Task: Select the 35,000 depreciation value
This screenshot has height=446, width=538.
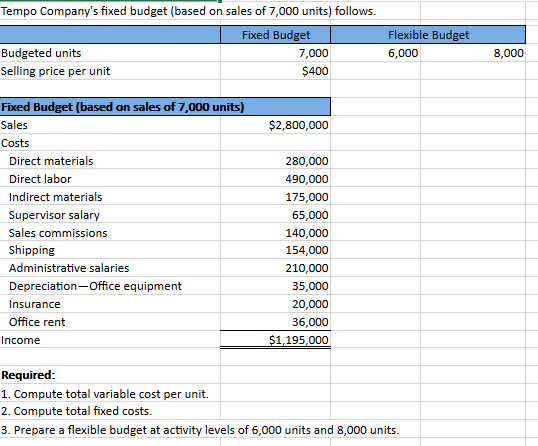Action: coord(276,286)
